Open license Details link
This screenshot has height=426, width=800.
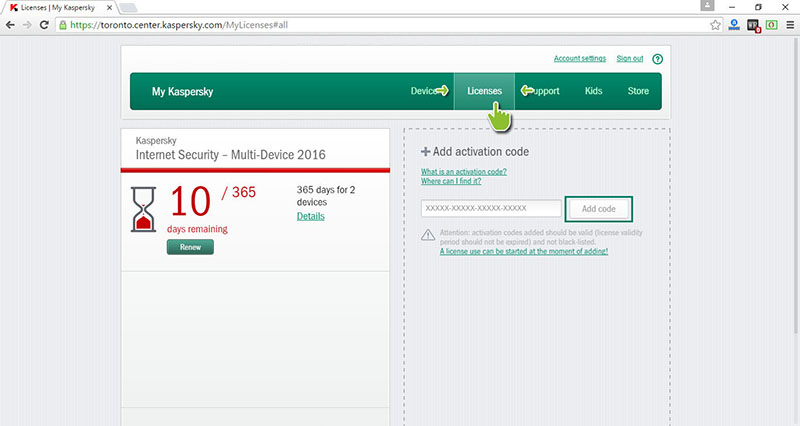[x=311, y=216]
